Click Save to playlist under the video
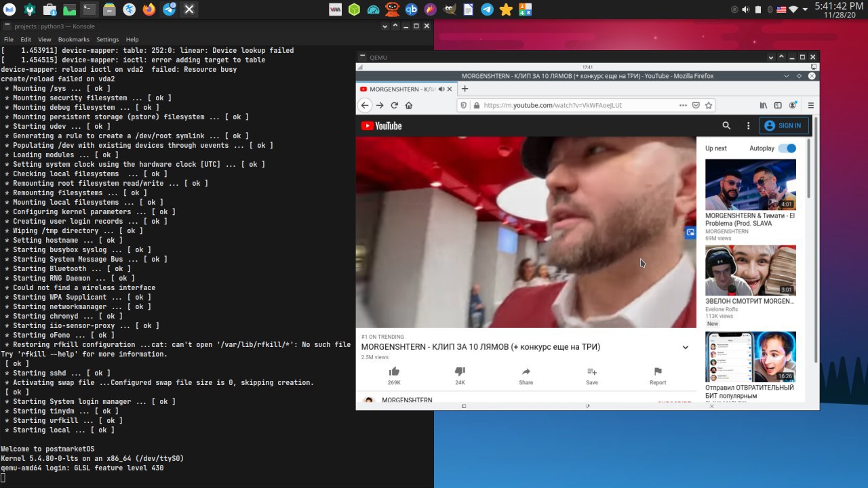 [x=591, y=375]
